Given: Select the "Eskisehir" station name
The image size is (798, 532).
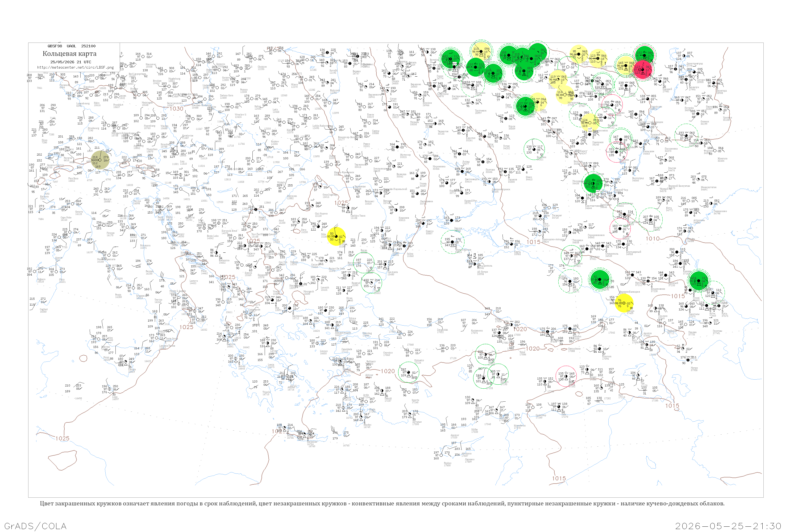Looking at the screenshot, I should (419, 361).
